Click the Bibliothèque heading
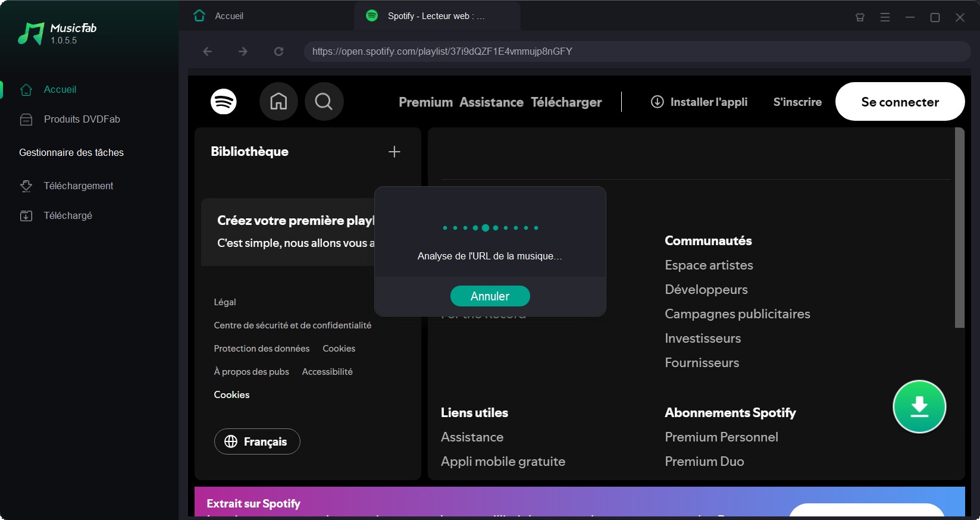The height and width of the screenshot is (520, 980). 249,152
